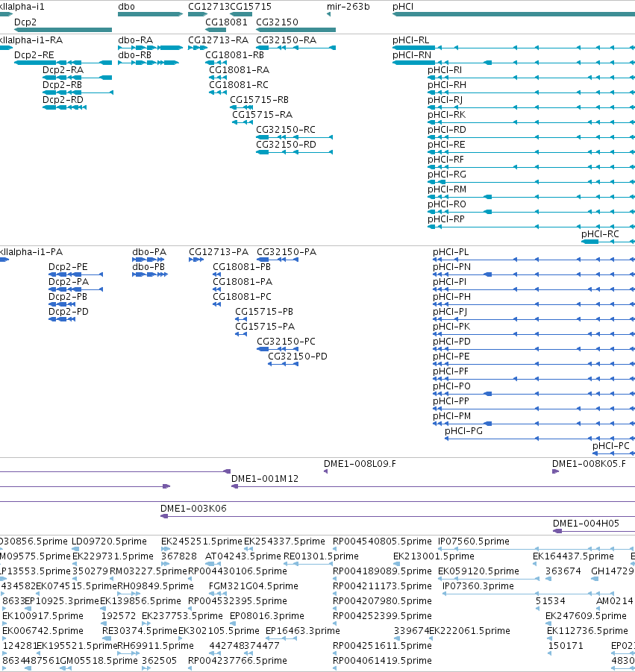635x672 pixels.
Task: Select BAC clone DME1-003K06
Action: pos(193,509)
